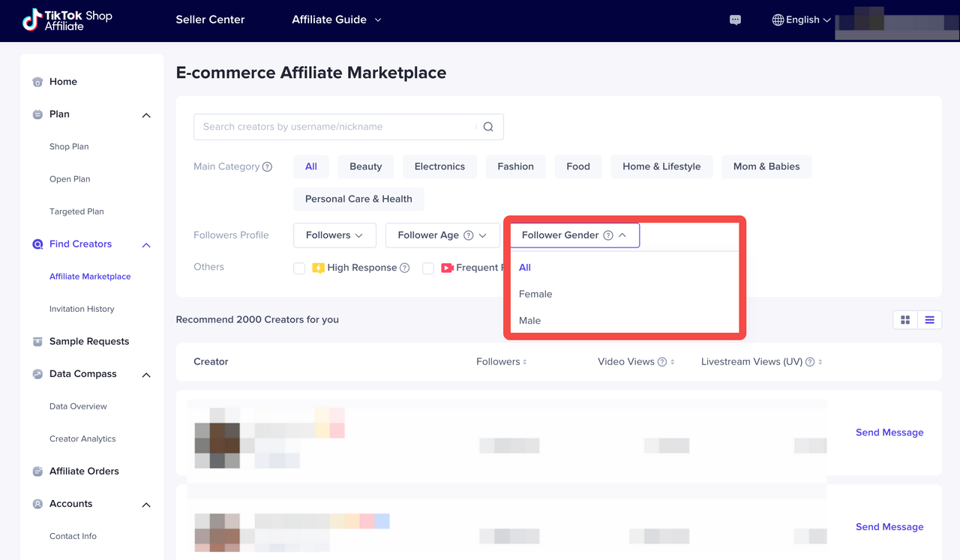
Task: Open the English language selector
Action: click(802, 20)
